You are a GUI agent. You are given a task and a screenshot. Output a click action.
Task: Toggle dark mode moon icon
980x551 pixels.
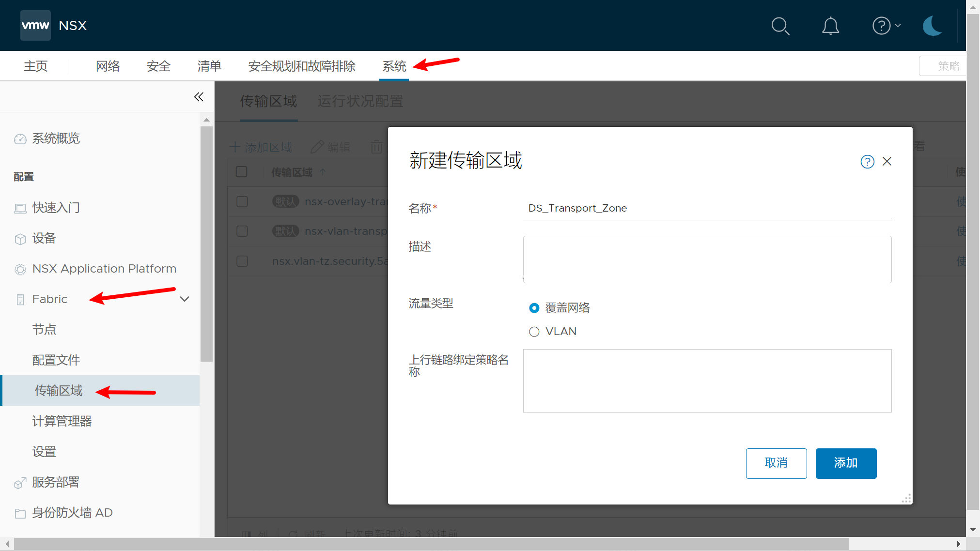coord(932,26)
